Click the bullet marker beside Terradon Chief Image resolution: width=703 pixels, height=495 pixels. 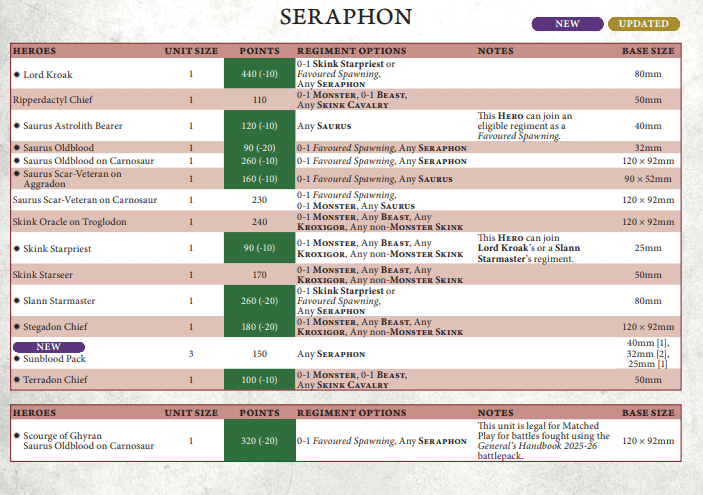[17, 379]
